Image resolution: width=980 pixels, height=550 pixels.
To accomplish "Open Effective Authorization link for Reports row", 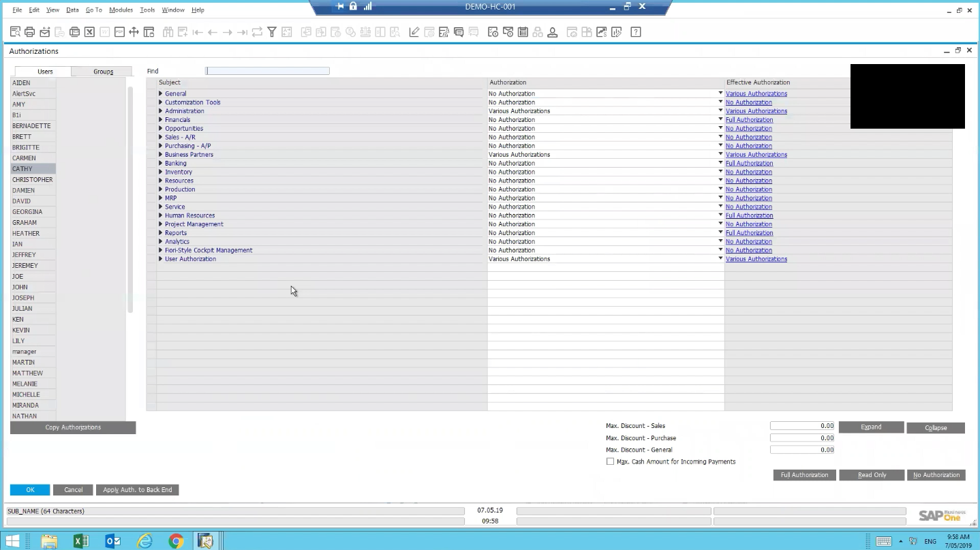I will coord(749,233).
